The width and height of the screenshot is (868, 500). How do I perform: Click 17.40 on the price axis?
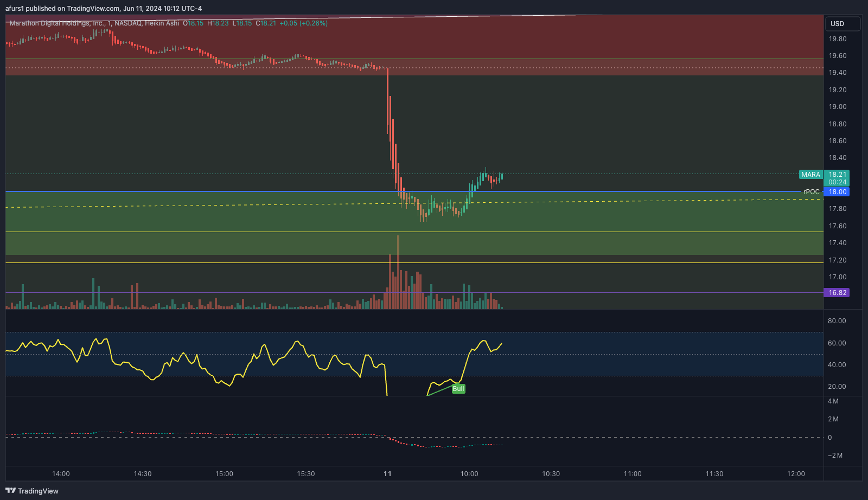[838, 243]
